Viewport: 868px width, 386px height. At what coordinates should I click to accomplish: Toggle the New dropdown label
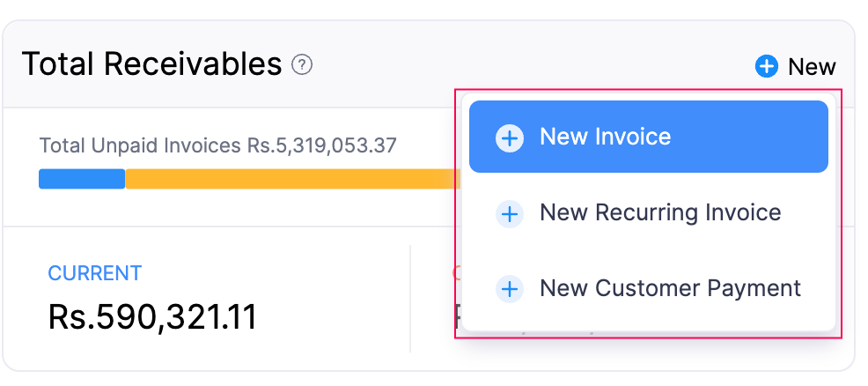click(x=812, y=67)
